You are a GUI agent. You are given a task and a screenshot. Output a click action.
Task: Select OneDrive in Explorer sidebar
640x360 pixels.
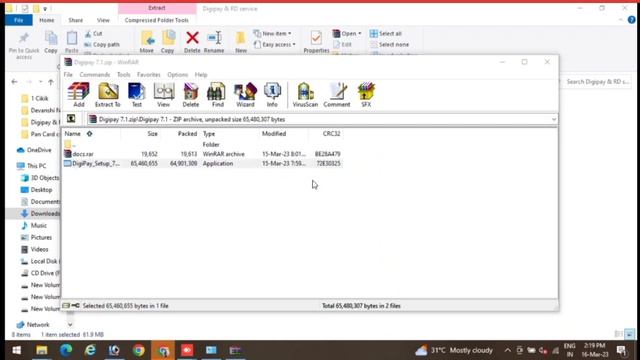(35, 150)
